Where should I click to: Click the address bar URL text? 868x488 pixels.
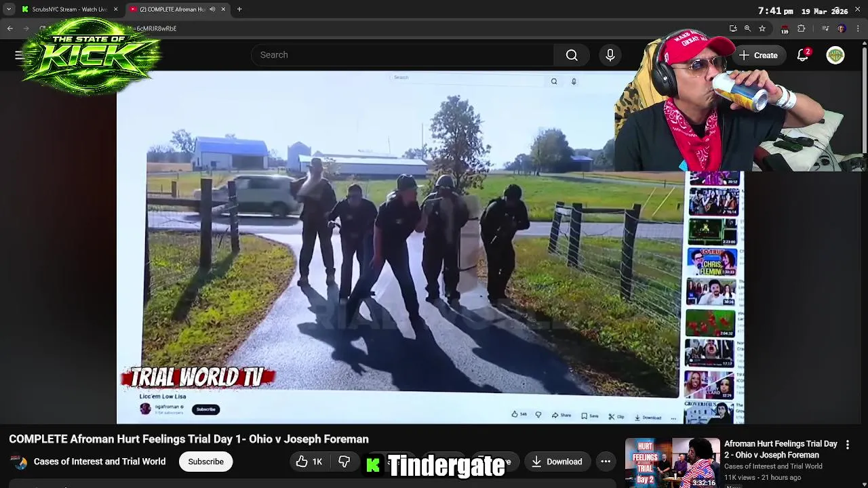point(156,28)
